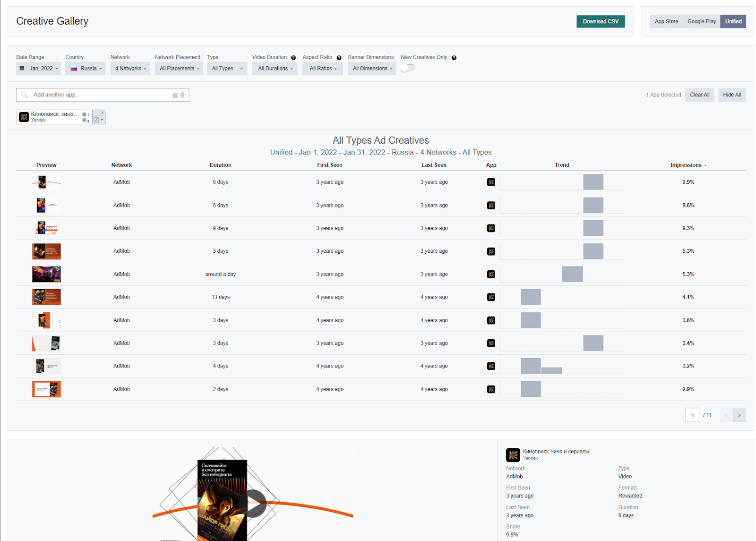Click the App icon in the 3.2% row
This screenshot has width=756, height=541.
tap(491, 366)
